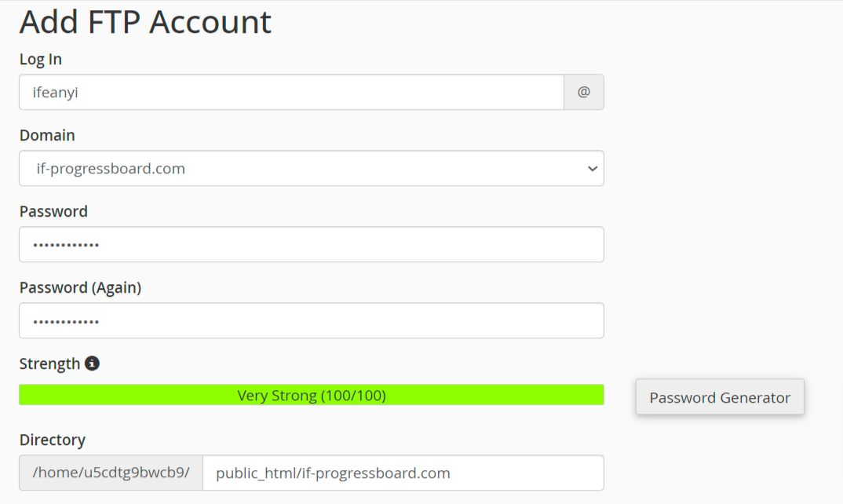The image size is (843, 504).
Task: Click the Directory label
Action: [x=52, y=440]
